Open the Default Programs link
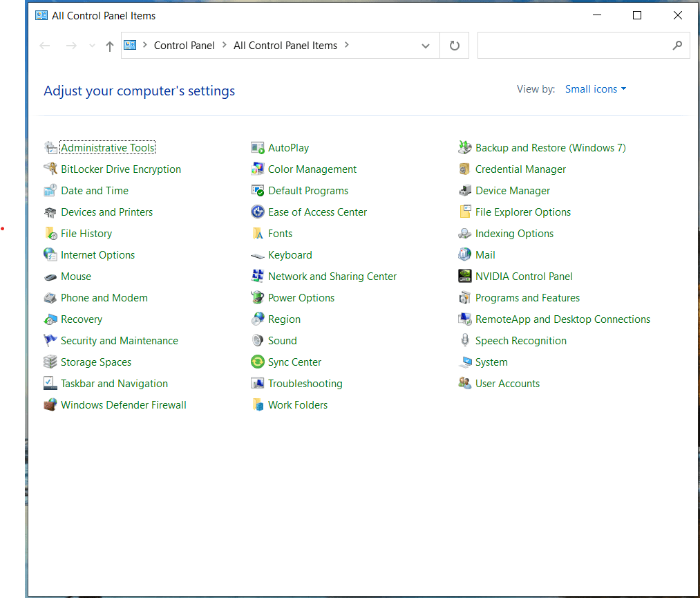The width and height of the screenshot is (700, 598). [308, 191]
